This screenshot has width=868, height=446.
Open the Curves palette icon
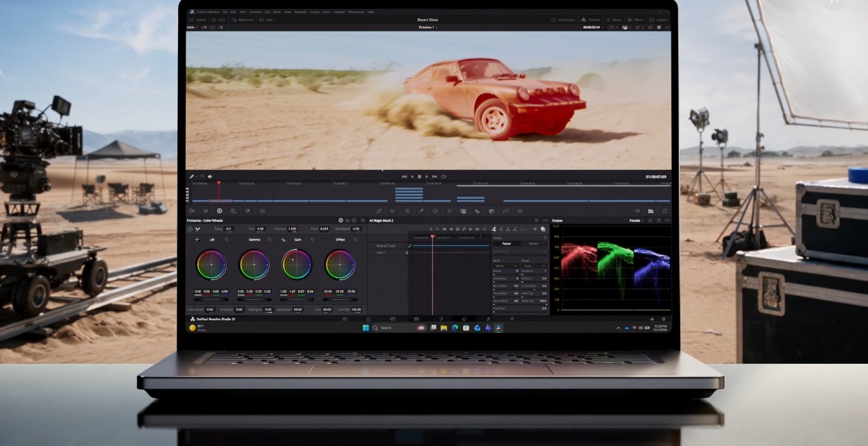click(379, 211)
